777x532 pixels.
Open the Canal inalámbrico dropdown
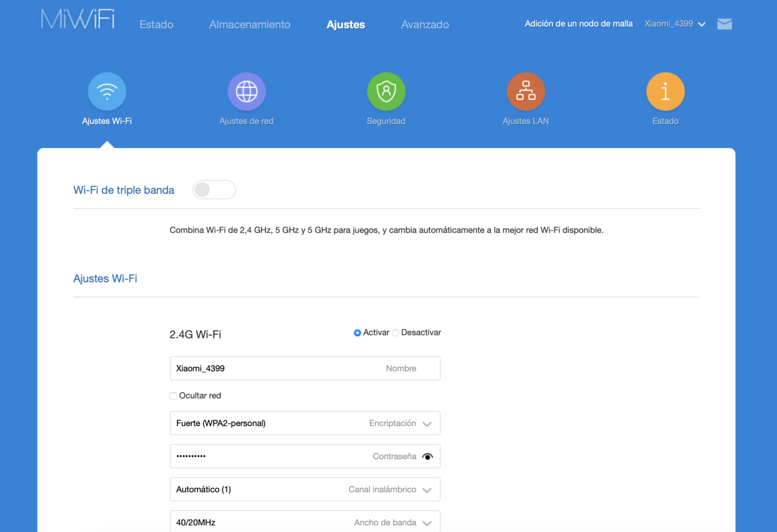pos(427,489)
